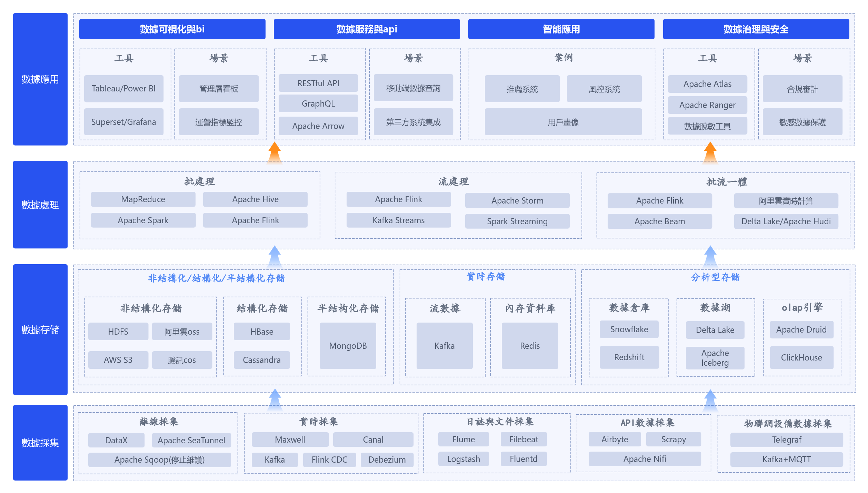Select the HDFS box

click(118, 332)
